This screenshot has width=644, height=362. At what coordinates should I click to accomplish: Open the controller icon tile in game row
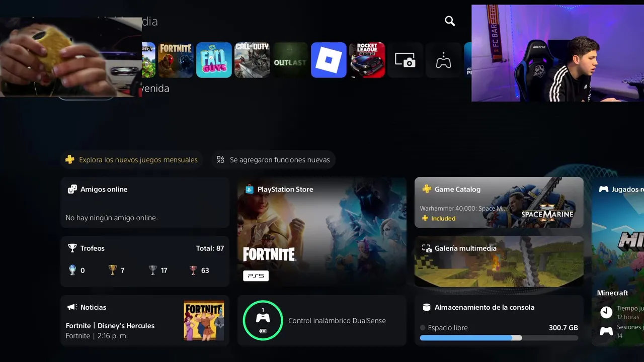click(443, 60)
